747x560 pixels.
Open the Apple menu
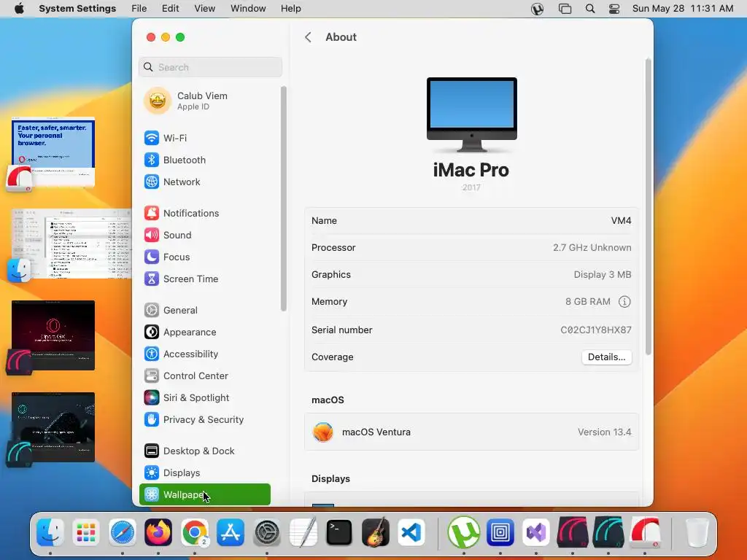point(19,9)
